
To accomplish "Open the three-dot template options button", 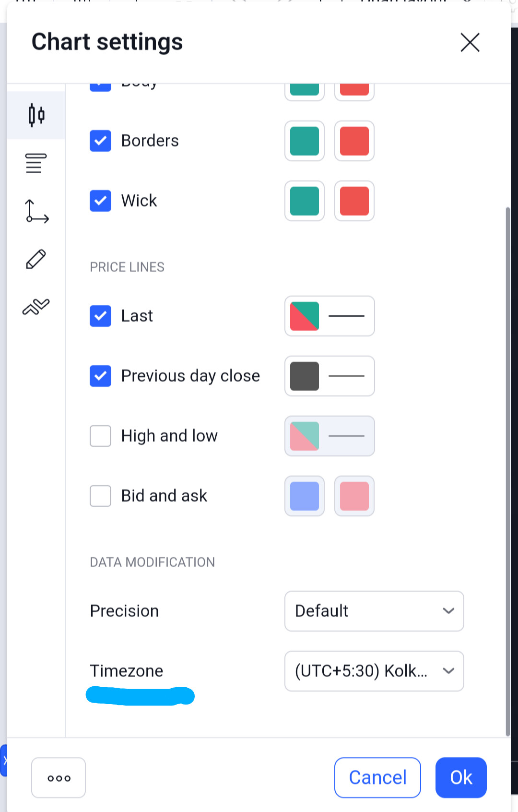I will pos(59,777).
